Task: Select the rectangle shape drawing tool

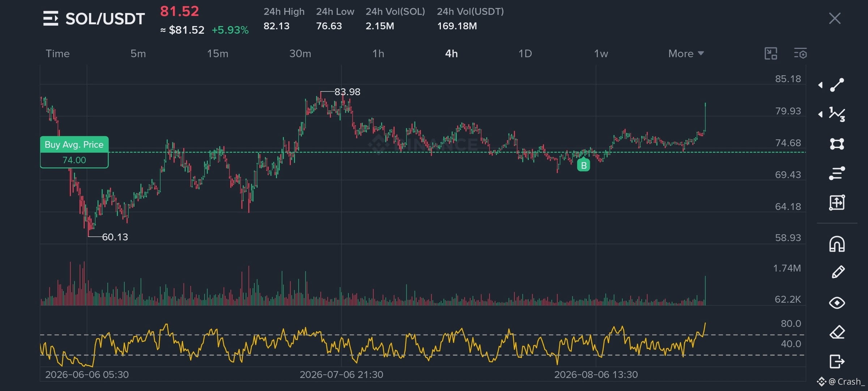Action: click(837, 144)
